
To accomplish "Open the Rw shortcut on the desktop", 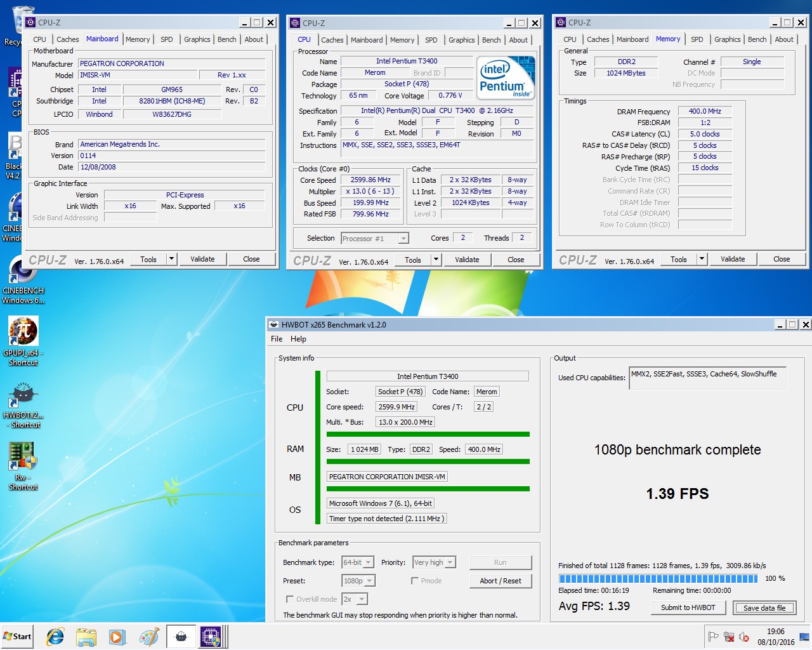I will click(23, 465).
